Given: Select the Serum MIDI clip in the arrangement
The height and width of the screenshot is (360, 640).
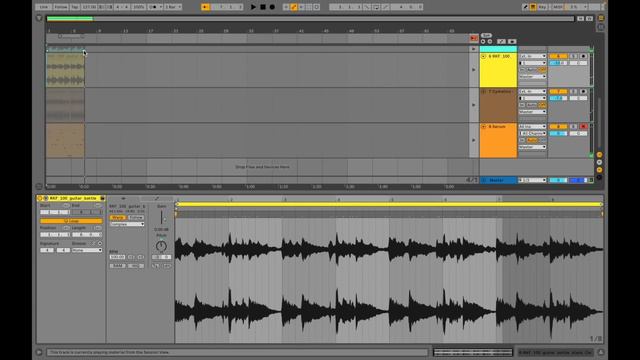Looking at the screenshot, I should coord(65,140).
